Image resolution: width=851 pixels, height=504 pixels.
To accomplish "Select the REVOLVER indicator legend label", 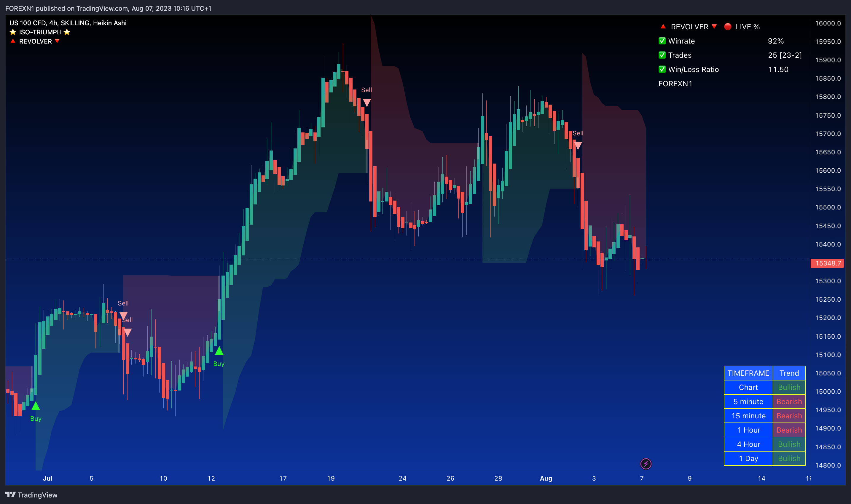I will (x=35, y=41).
